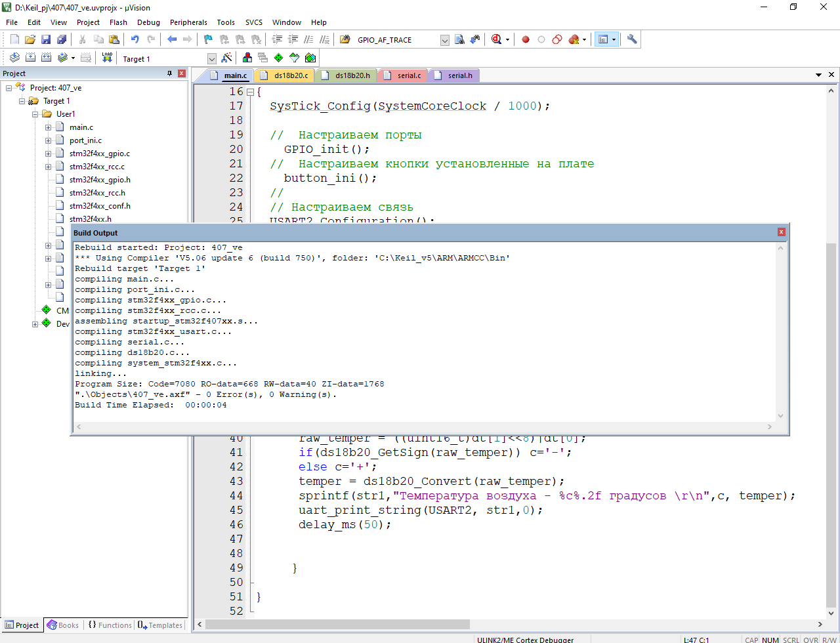Open the Flash menu
Screen dimensions: 840x643
point(118,22)
